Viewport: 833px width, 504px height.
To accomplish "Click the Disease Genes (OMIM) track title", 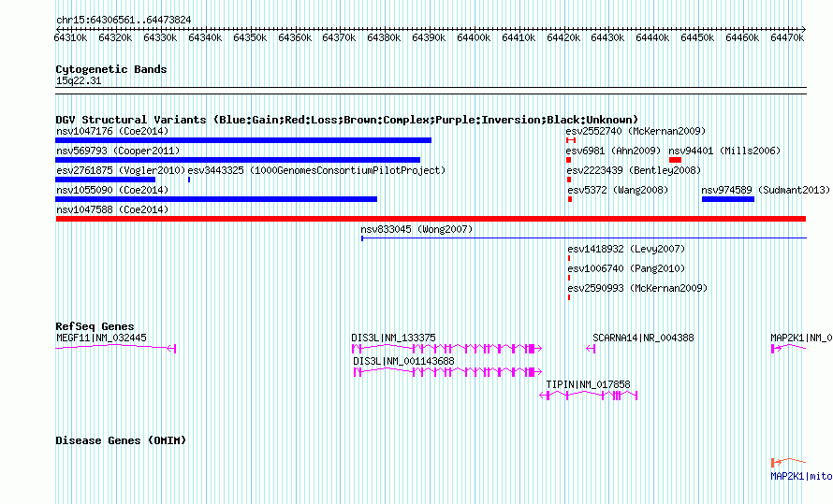I will click(121, 440).
